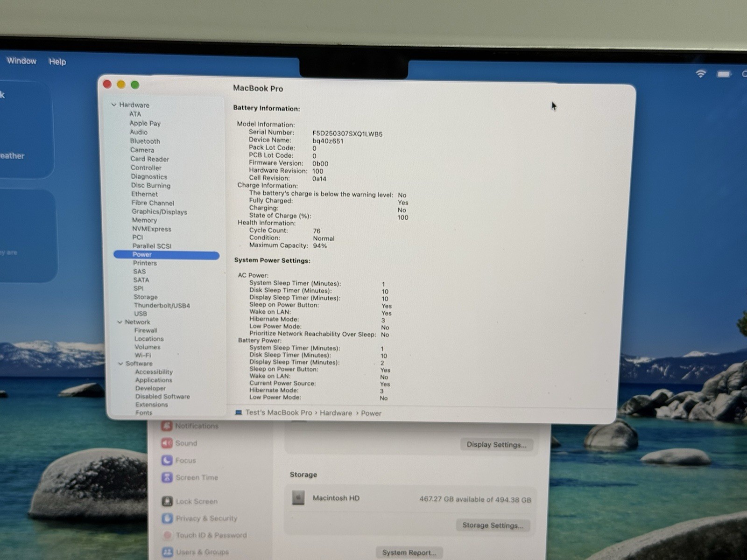Screen dimensions: 747x560
Task: Select Extensions under Software
Action: (152, 405)
